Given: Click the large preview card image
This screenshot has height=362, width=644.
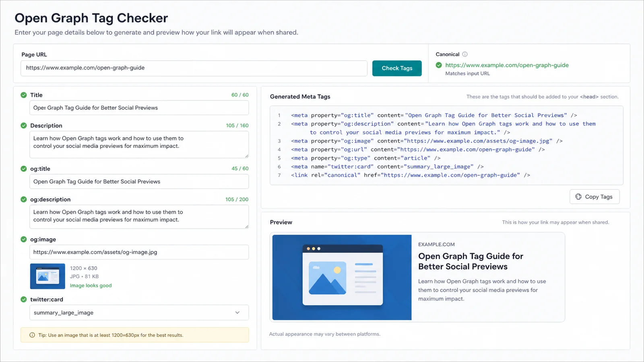Looking at the screenshot, I should pos(342,278).
